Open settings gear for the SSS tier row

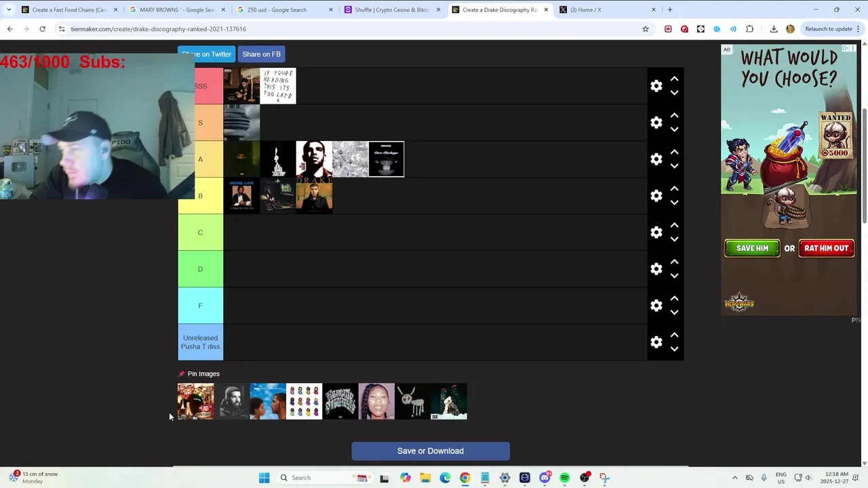coord(656,86)
